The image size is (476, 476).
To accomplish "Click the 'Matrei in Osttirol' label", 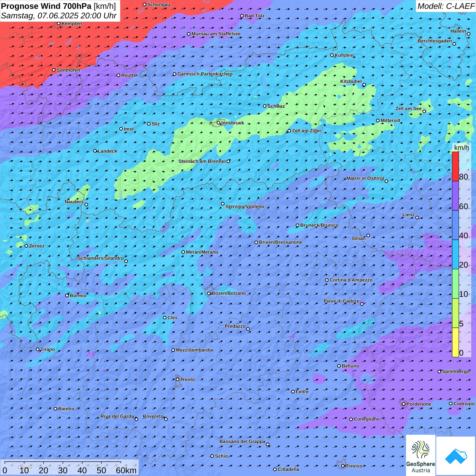I will point(365,178).
